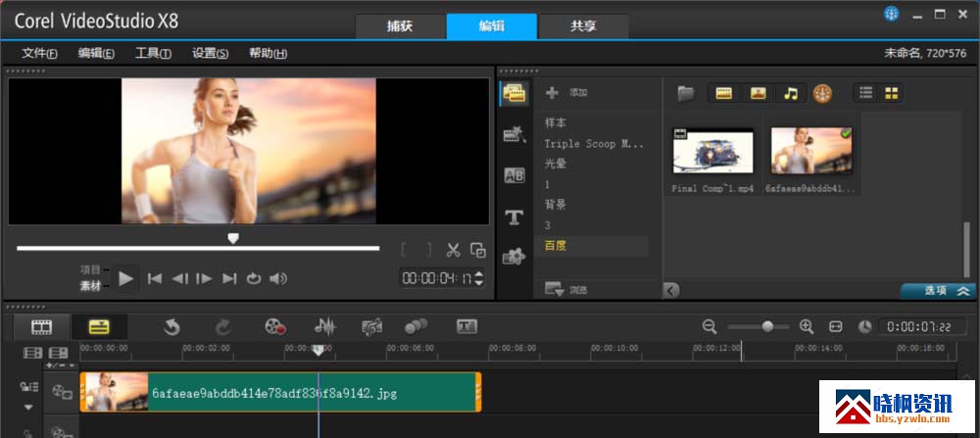Image resolution: width=980 pixels, height=438 pixels.
Task: Open the 文件 (File) menu
Action: (39, 54)
